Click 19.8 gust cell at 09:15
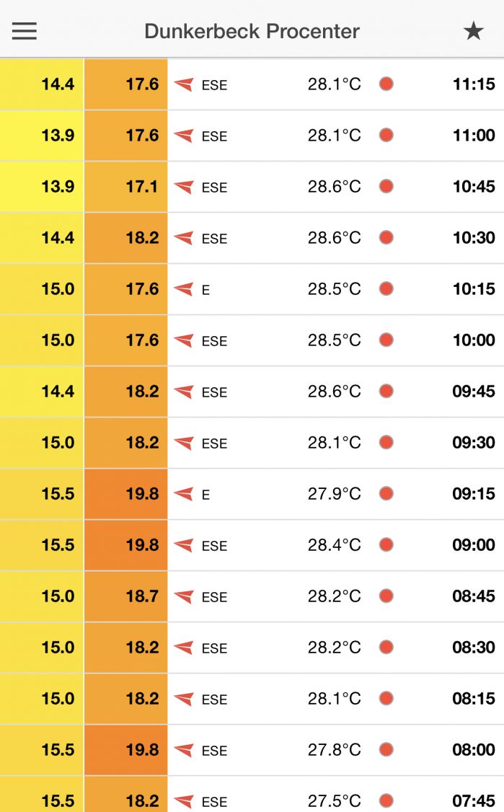 tap(126, 494)
